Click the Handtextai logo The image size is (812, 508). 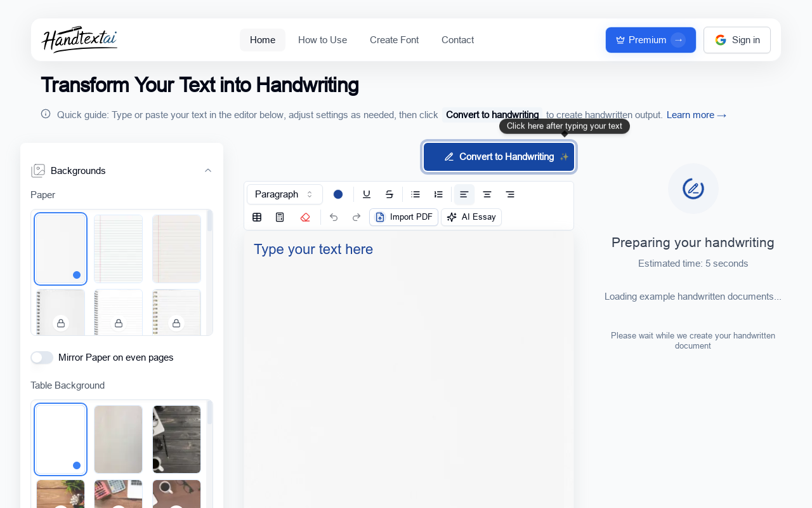tap(79, 39)
